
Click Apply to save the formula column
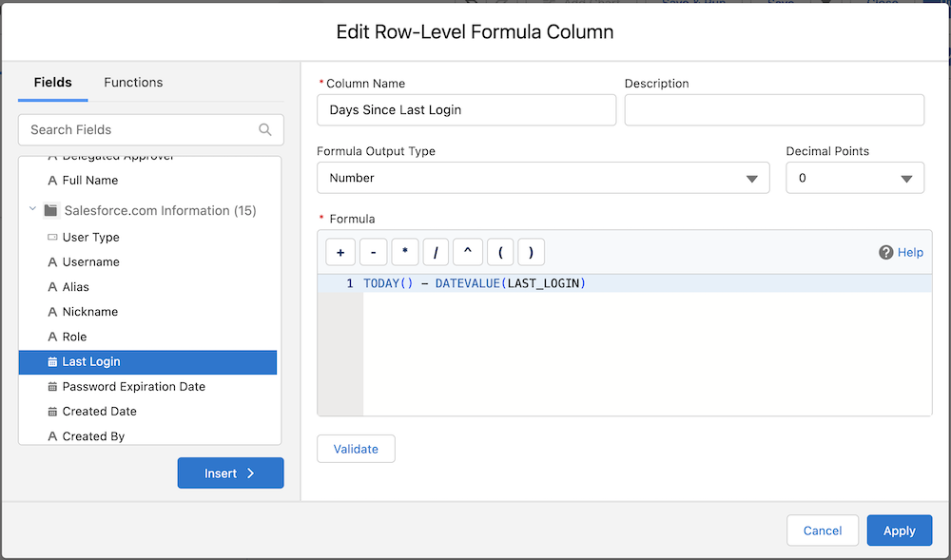[900, 531]
